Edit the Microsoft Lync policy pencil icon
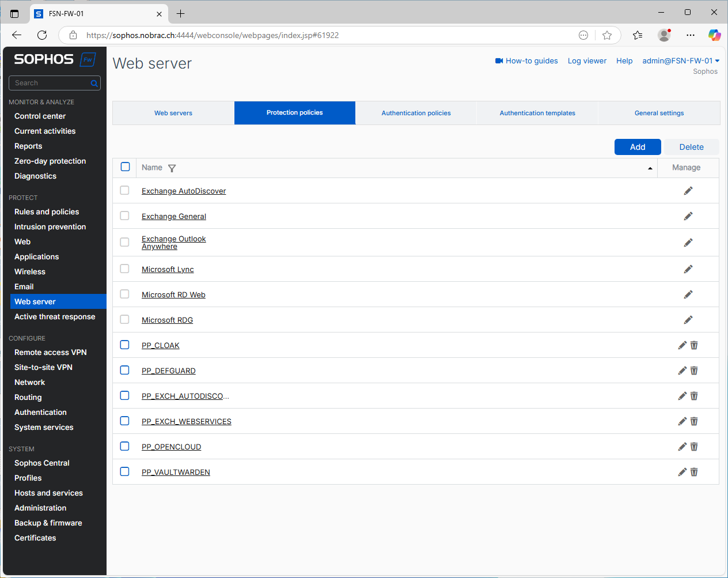Image resolution: width=728 pixels, height=578 pixels. click(688, 269)
